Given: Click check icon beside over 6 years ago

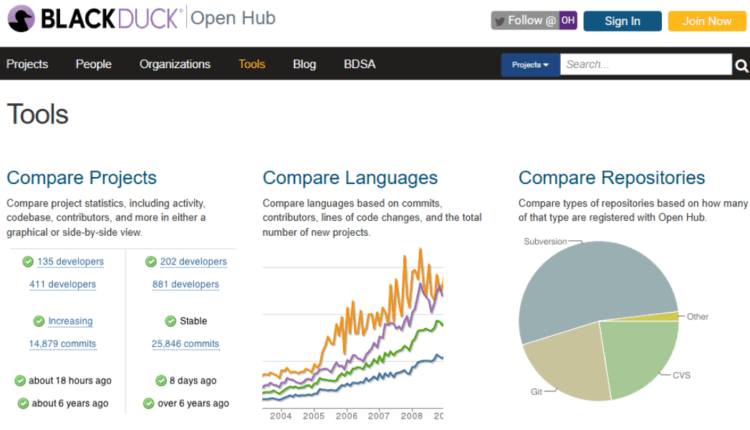Looking at the screenshot, I should 149,403.
